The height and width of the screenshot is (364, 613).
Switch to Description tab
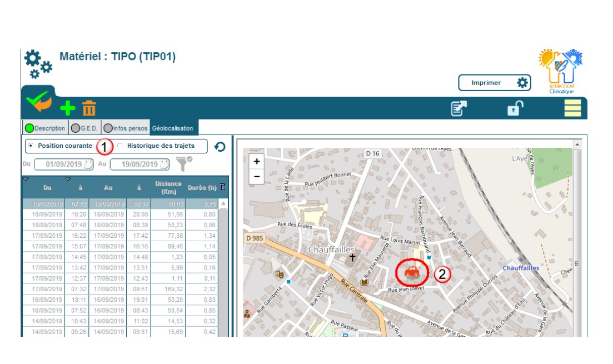(x=46, y=128)
